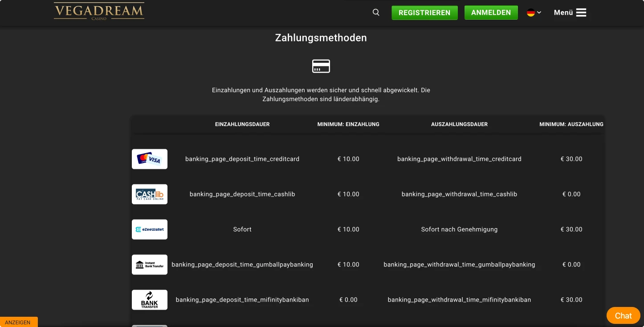
Task: Click the EINZAHLUNGSDAUER column header
Action: pos(242,124)
